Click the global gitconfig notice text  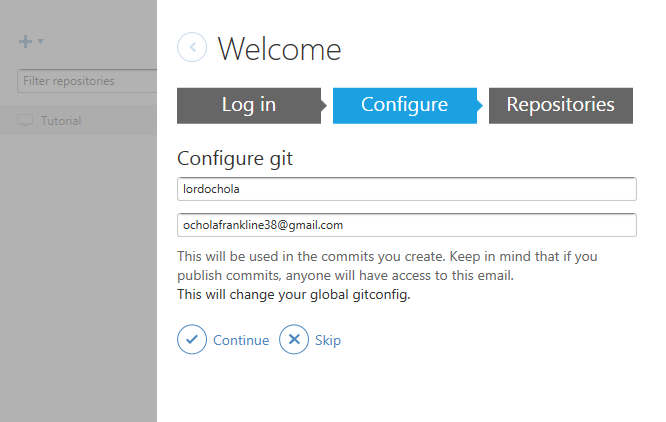click(x=294, y=294)
